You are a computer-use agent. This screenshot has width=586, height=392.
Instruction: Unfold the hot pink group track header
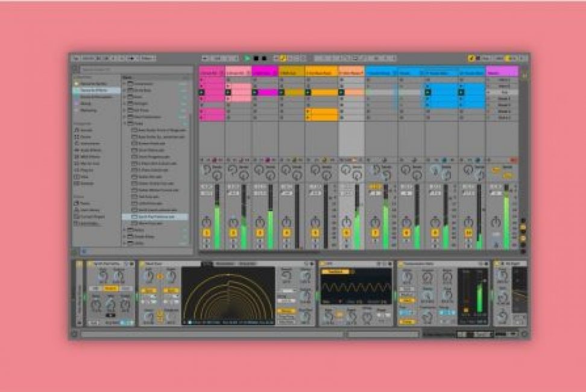coord(221,73)
